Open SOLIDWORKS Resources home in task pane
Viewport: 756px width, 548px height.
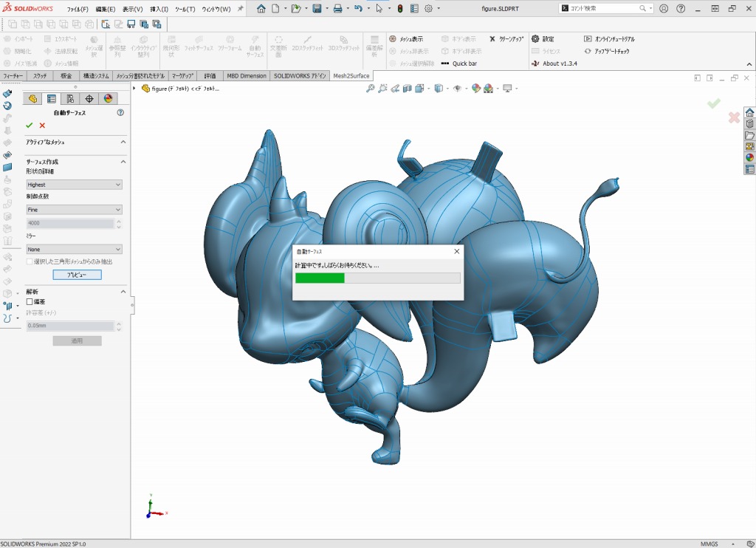[x=750, y=112]
